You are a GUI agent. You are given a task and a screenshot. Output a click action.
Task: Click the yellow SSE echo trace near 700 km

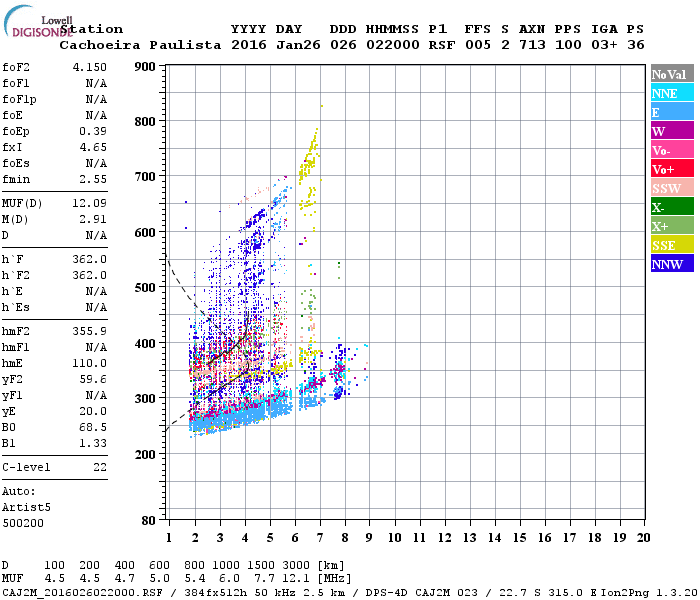tap(309, 157)
